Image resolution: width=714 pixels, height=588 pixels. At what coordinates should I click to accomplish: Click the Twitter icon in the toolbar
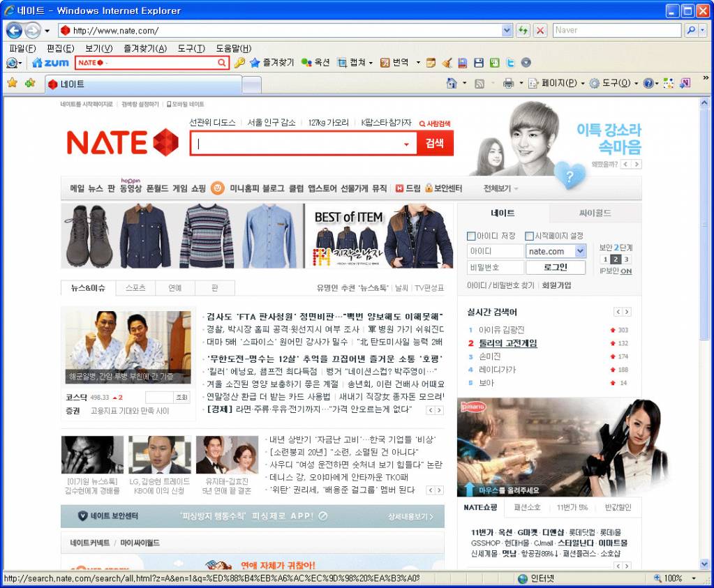(x=510, y=63)
